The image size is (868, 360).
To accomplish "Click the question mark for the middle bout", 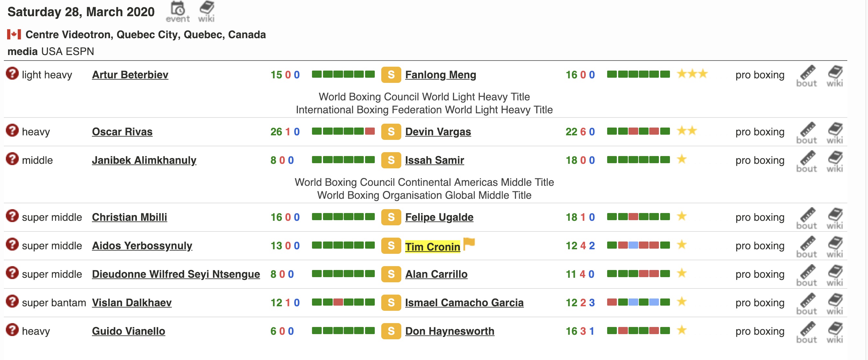I will tap(12, 159).
